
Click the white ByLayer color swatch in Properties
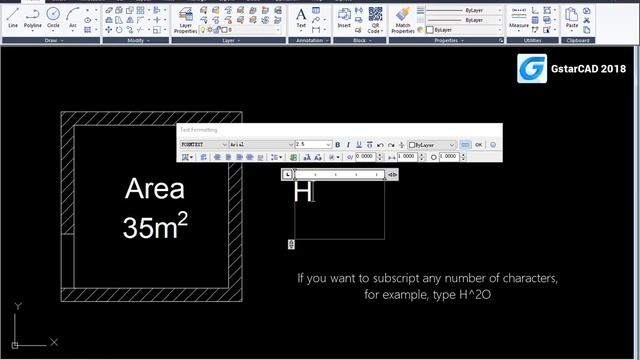pyautogui.click(x=429, y=30)
